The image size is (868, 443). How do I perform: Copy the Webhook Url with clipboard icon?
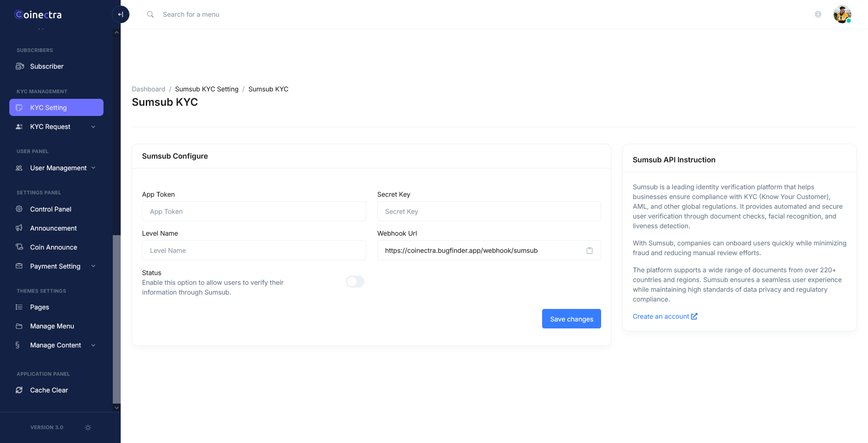click(589, 250)
